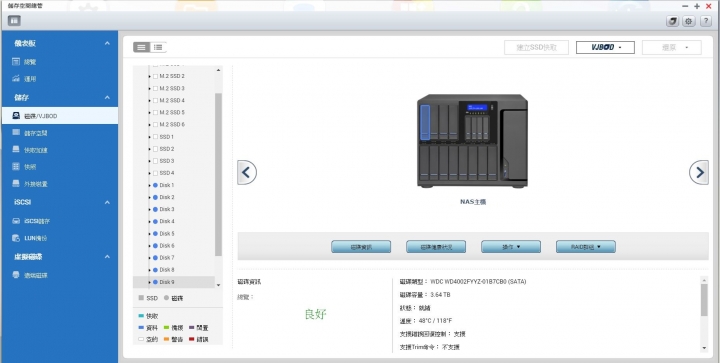Click the cyan Cache legend swatch
The image size is (720, 363).
141,316
